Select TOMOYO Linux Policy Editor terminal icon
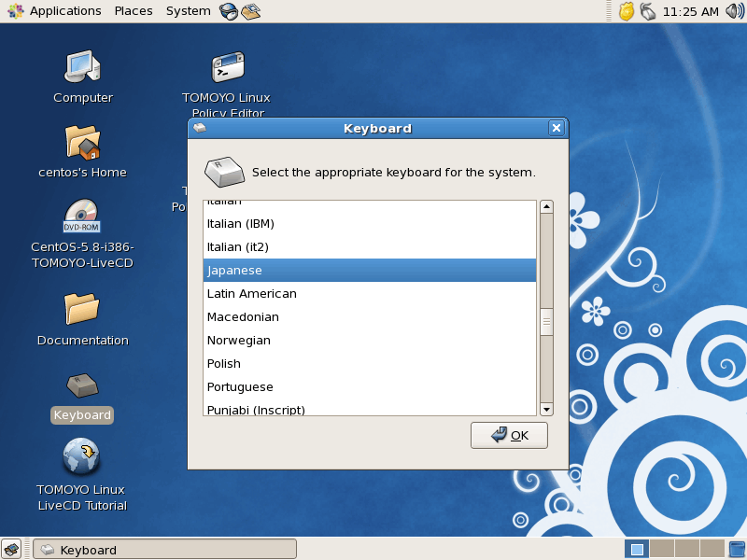Screen dimensions: 747x560 click(x=228, y=67)
